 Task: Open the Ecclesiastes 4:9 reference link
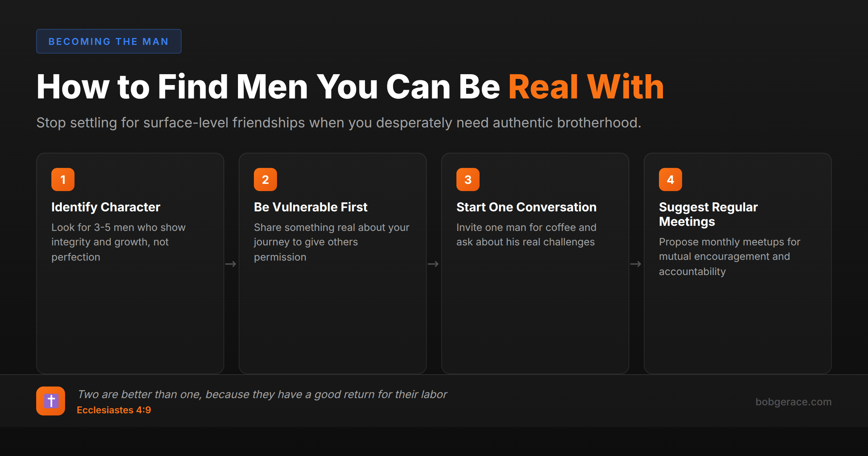[x=114, y=410]
